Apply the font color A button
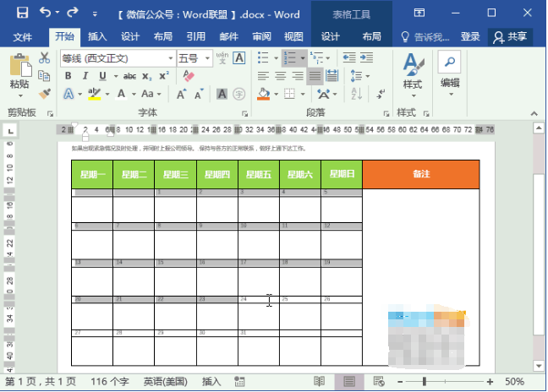 click(121, 94)
